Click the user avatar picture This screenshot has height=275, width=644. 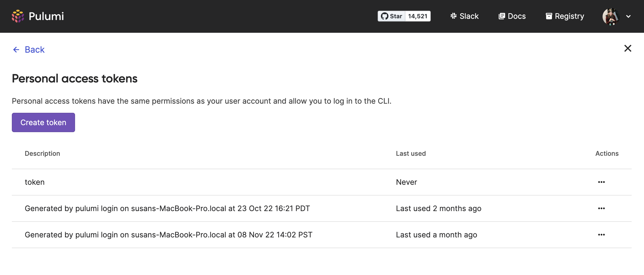point(611,16)
